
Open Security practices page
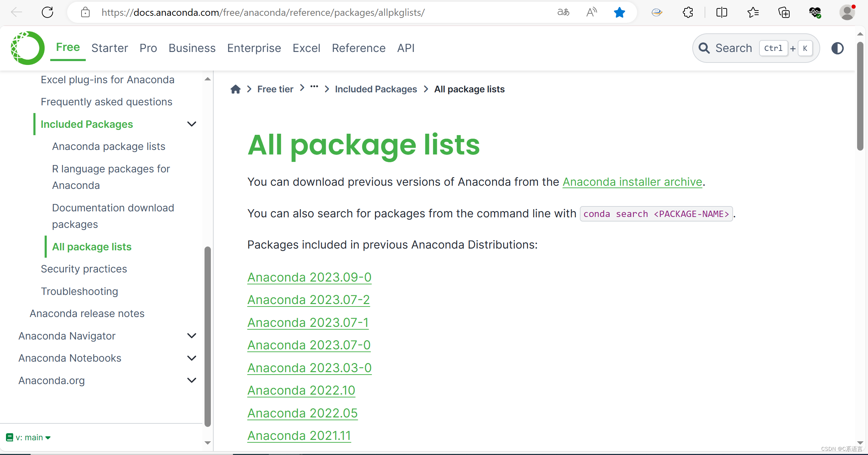(x=84, y=269)
